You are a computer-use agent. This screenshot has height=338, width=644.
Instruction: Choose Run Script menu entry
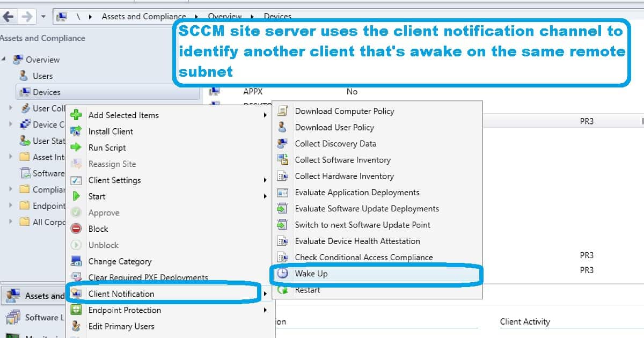tap(107, 148)
